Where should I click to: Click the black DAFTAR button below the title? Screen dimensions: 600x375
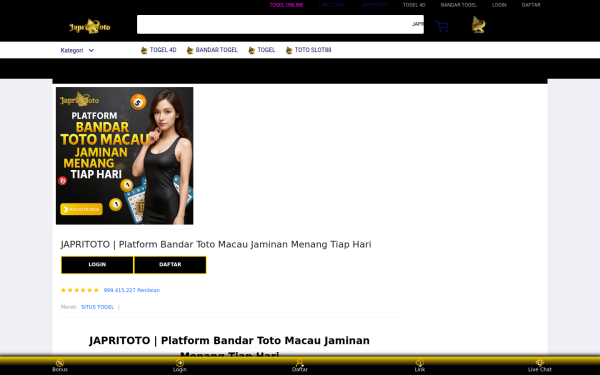(x=170, y=265)
